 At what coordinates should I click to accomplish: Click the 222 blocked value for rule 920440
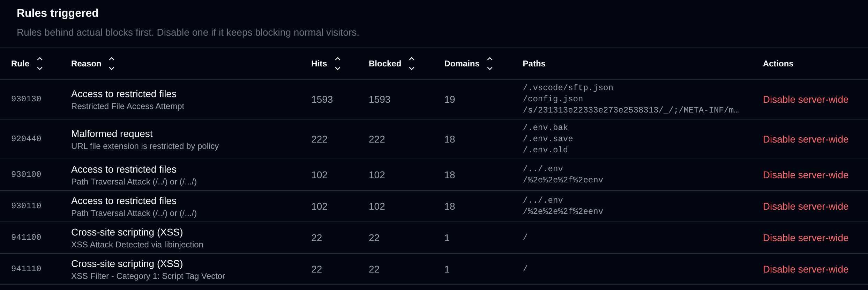pyautogui.click(x=377, y=139)
